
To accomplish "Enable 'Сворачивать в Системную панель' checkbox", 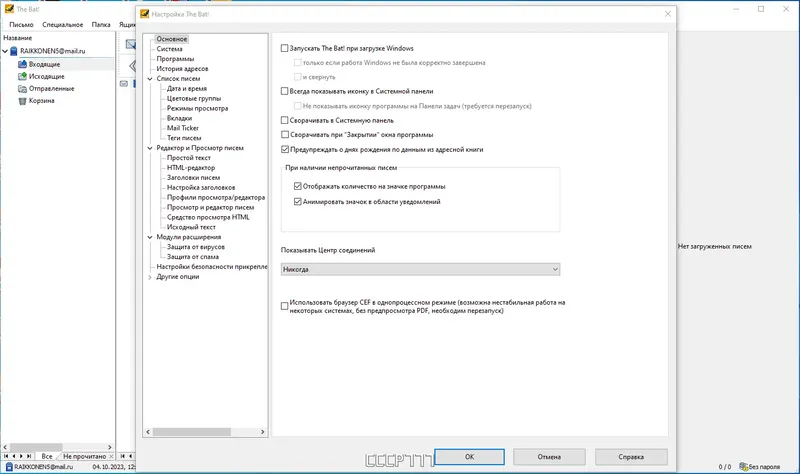I will pyautogui.click(x=285, y=120).
